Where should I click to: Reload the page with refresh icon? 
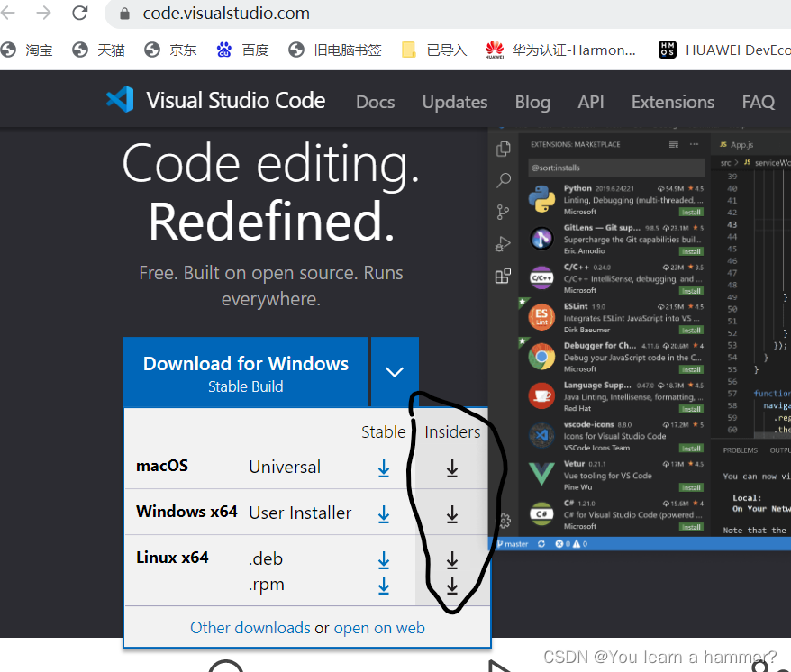(x=80, y=13)
